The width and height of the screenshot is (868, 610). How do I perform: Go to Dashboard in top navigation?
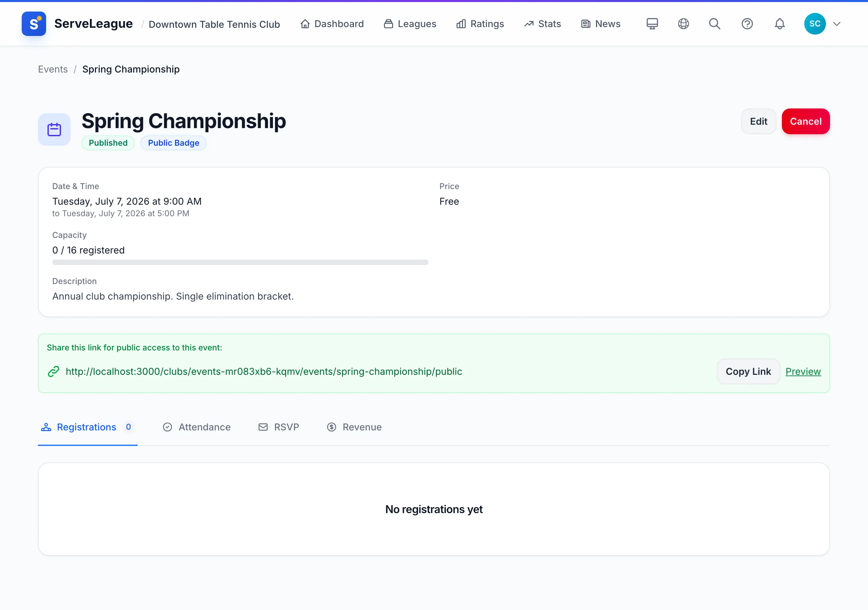332,24
